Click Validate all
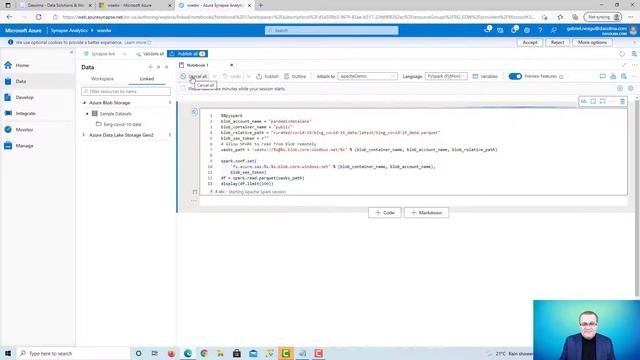 click(150, 54)
